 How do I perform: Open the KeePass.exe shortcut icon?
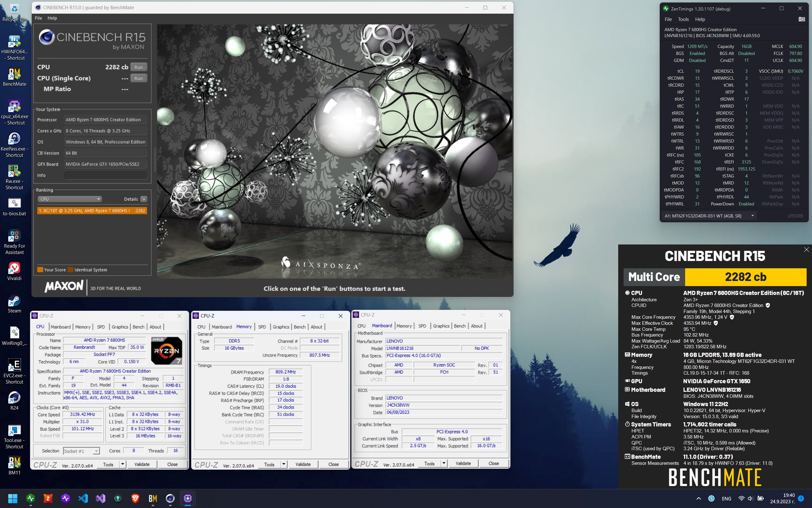14,145
